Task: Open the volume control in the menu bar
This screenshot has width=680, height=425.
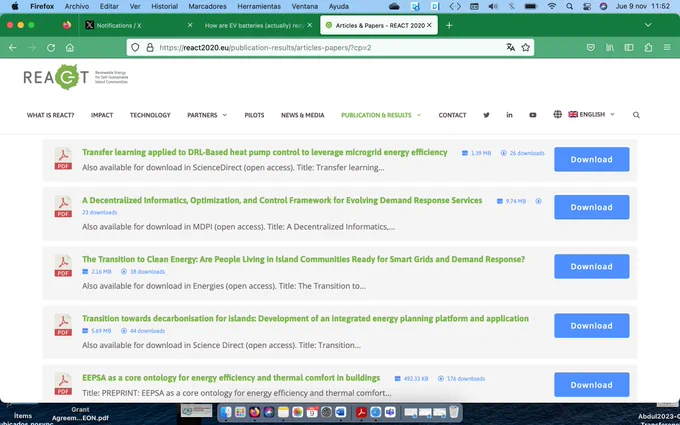Action: 493,7
